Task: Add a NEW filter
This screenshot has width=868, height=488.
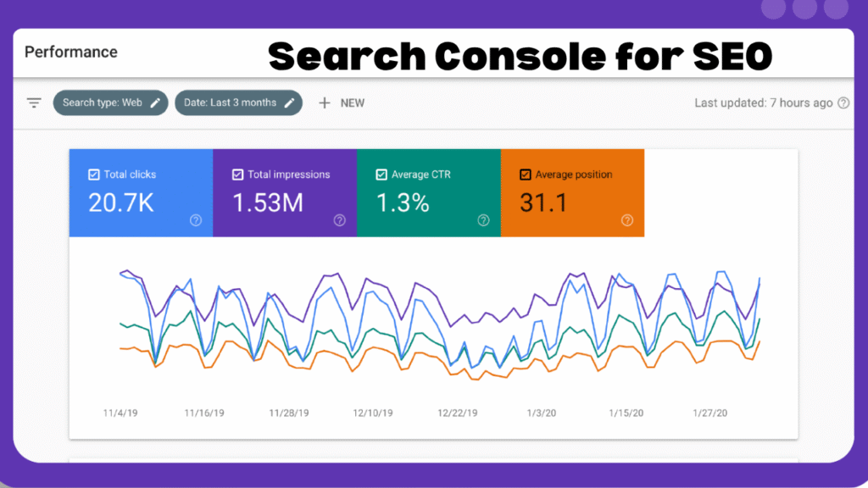Action: [352, 103]
